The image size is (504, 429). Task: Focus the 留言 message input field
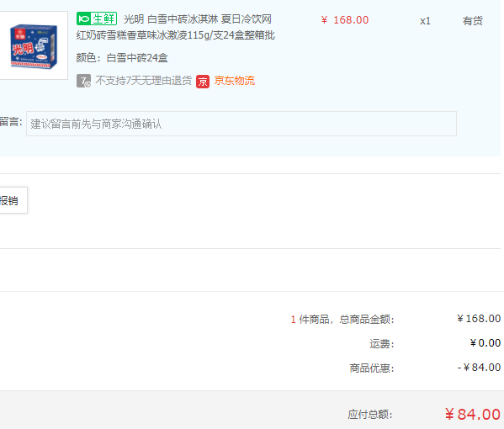241,124
